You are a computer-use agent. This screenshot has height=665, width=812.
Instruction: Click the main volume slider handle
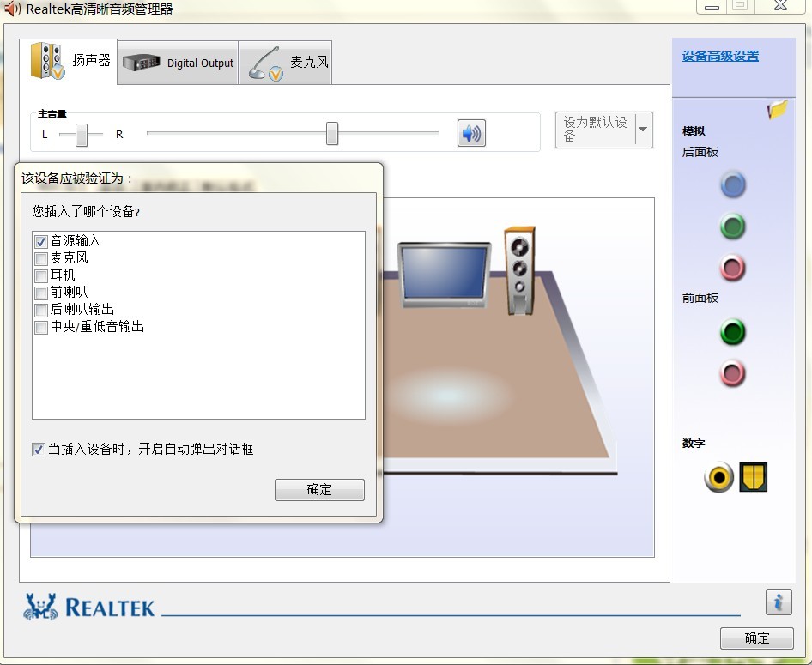[x=332, y=133]
